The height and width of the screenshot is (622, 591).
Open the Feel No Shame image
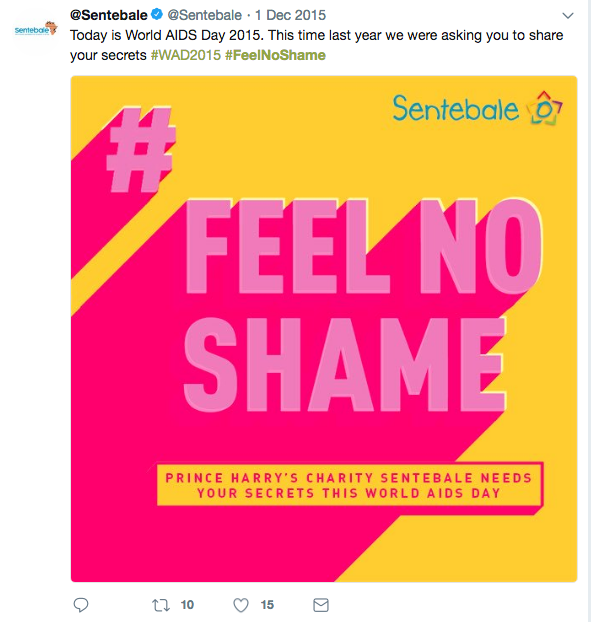(324, 329)
